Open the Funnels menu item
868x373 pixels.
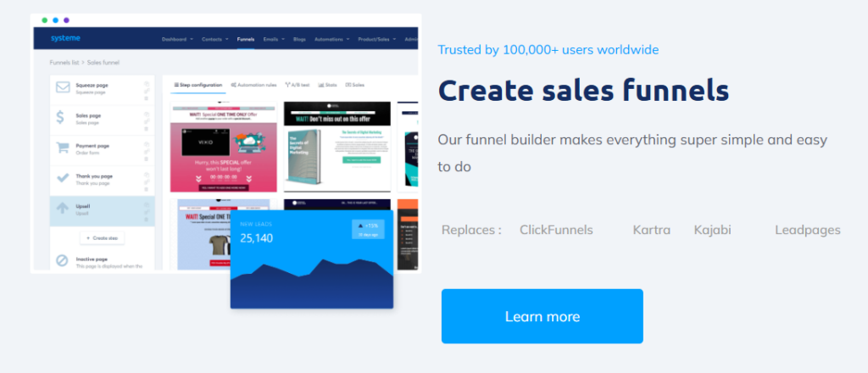[246, 39]
